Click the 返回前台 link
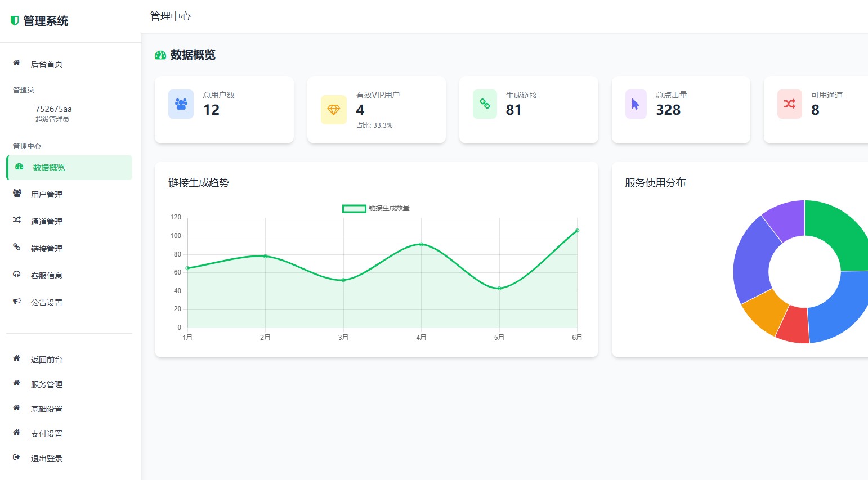The image size is (868, 480). [x=46, y=359]
